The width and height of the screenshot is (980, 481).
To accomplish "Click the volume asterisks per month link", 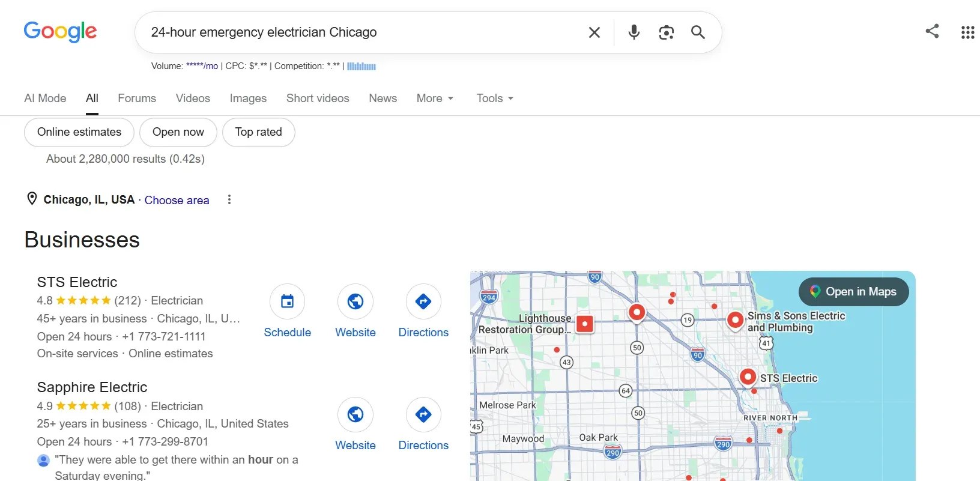I will (202, 66).
